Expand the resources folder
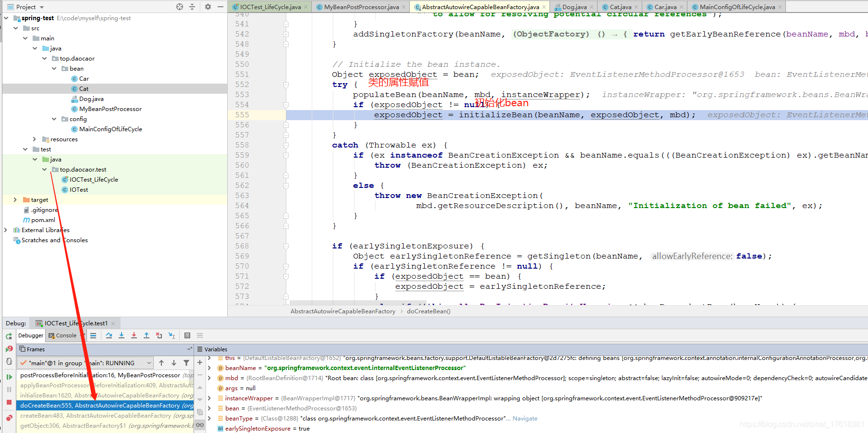Viewport: 868px width, 433px height. pyautogui.click(x=35, y=139)
